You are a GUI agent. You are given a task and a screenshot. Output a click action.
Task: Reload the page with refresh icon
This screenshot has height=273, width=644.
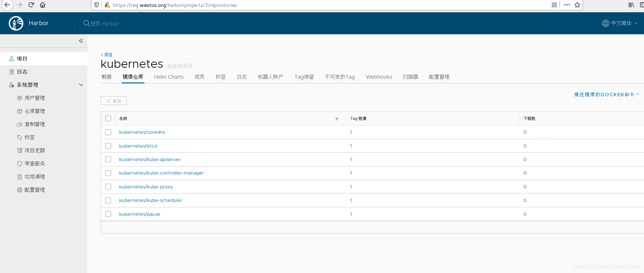31,5
